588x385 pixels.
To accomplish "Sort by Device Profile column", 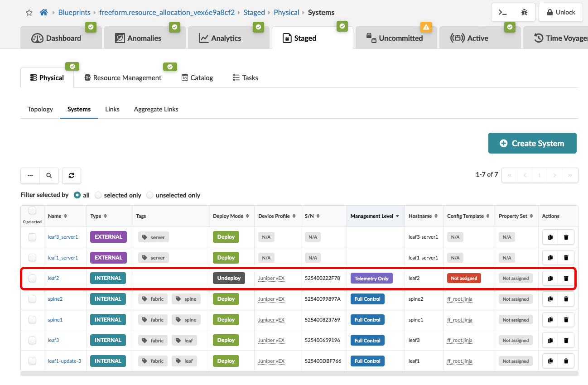I will click(x=277, y=216).
